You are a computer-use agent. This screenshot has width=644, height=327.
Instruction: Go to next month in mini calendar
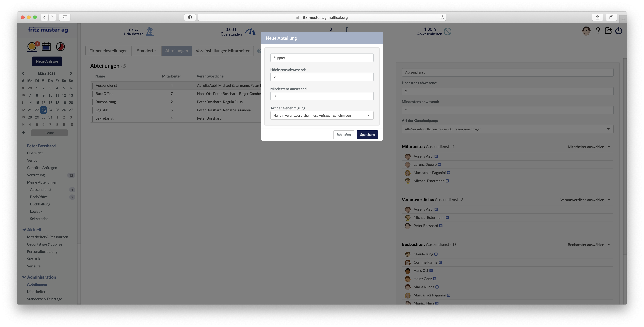(71, 73)
